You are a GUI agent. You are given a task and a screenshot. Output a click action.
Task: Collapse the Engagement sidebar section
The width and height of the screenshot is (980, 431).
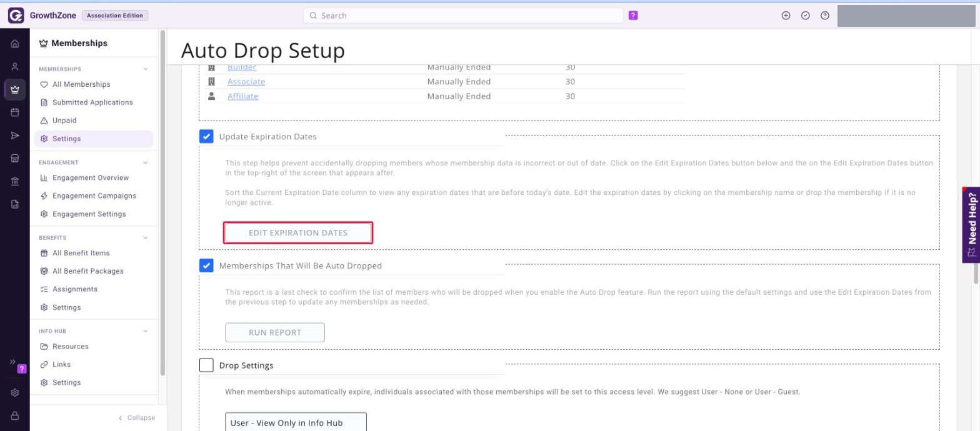146,162
